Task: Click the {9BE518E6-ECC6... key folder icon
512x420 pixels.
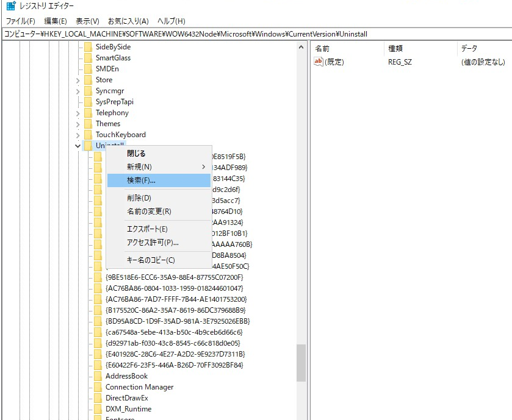Action: tap(98, 277)
